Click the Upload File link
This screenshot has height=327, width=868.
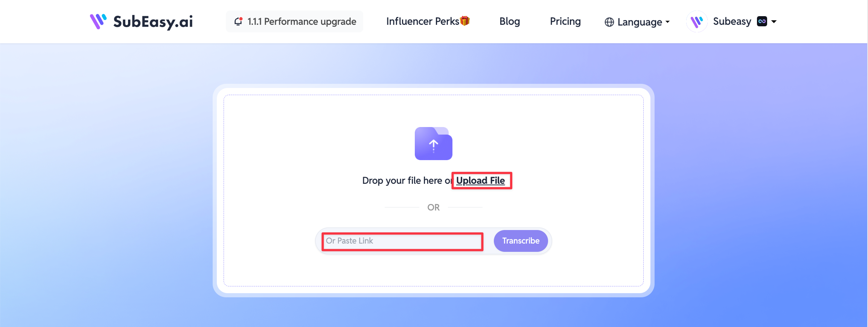[x=481, y=181]
